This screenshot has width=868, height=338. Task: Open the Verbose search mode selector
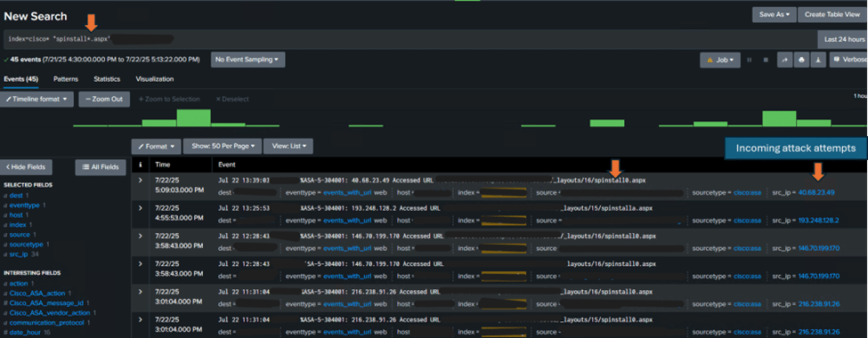point(848,60)
